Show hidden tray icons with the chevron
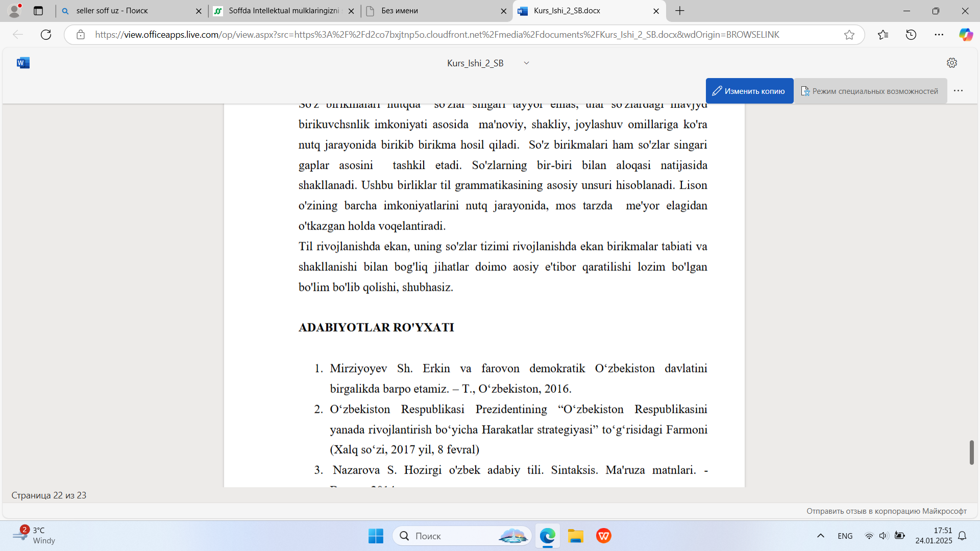 point(821,536)
